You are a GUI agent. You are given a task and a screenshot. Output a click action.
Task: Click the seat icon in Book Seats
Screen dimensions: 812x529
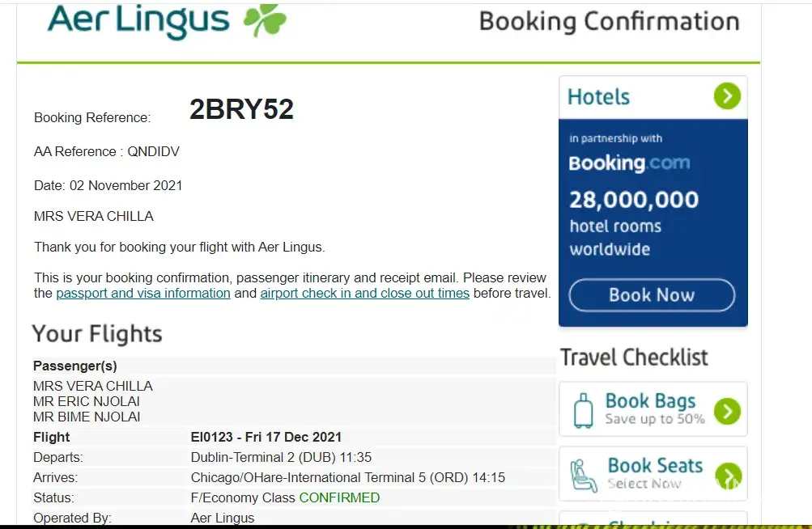coord(583,475)
